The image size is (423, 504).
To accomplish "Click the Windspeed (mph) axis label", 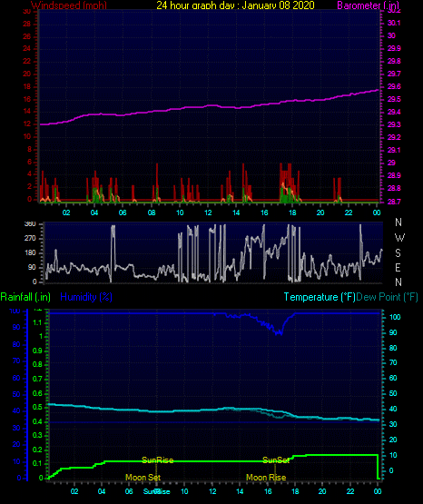I will pyautogui.click(x=69, y=5).
